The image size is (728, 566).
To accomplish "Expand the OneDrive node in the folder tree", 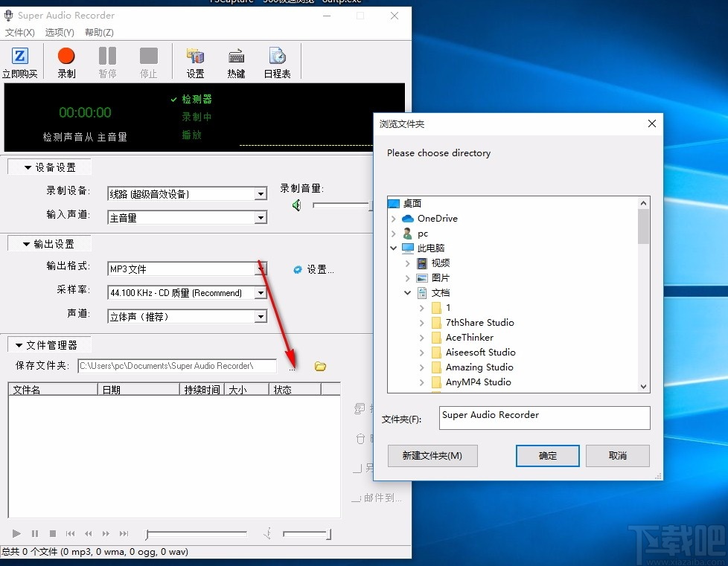I will tap(393, 218).
